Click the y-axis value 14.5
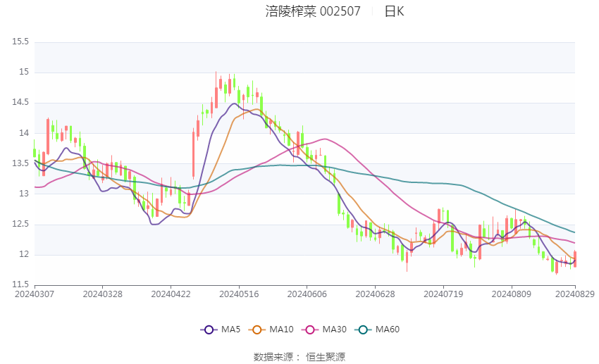The image size is (599, 364). [20, 102]
